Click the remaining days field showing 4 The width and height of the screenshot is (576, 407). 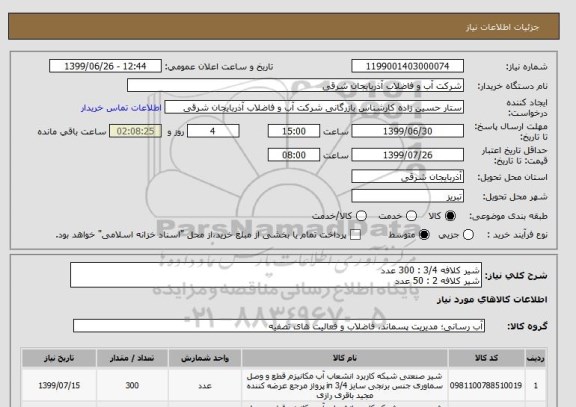coord(213,131)
